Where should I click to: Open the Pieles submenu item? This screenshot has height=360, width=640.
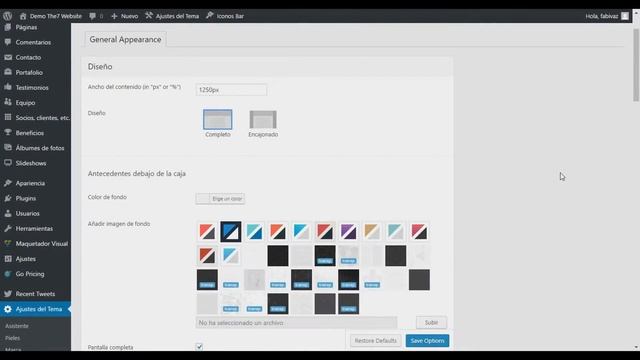[x=12, y=338]
